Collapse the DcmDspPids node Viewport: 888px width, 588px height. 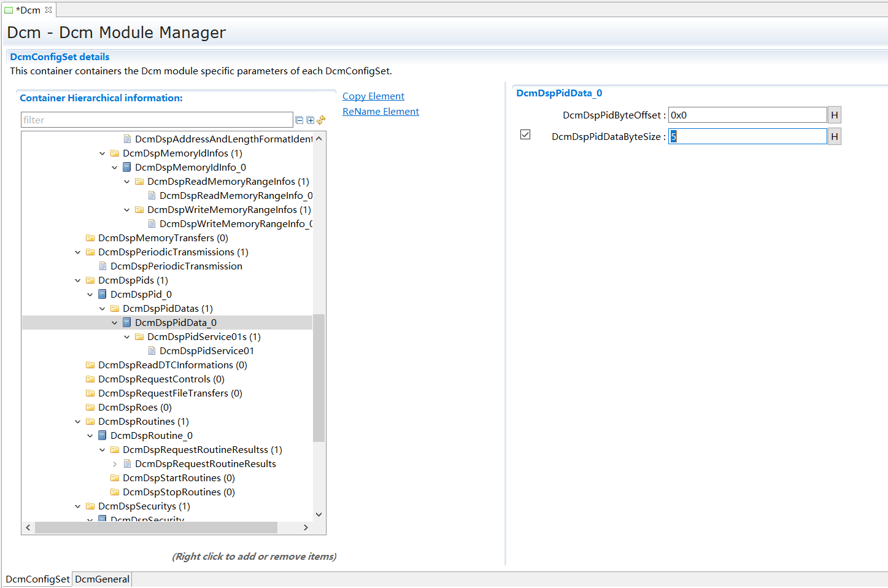(78, 280)
